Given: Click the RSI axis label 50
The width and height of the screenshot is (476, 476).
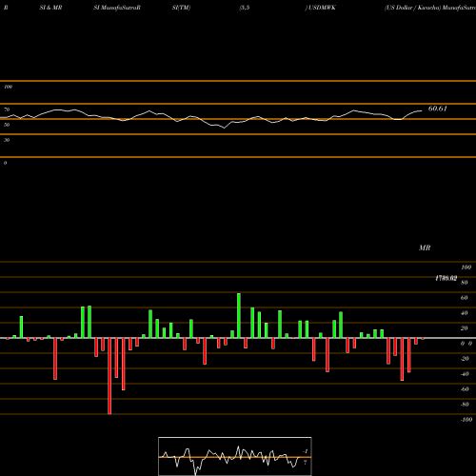Looking at the screenshot, I should [x=7, y=125].
